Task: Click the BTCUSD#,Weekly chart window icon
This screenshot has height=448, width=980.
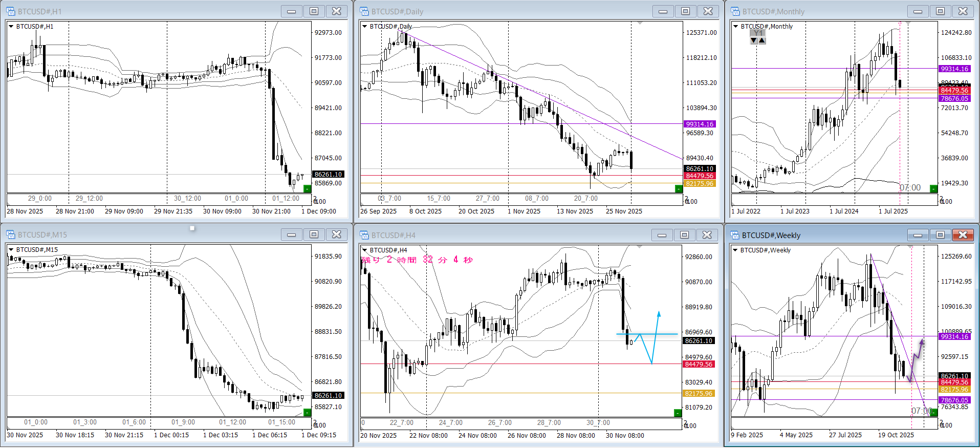Action: [735, 235]
